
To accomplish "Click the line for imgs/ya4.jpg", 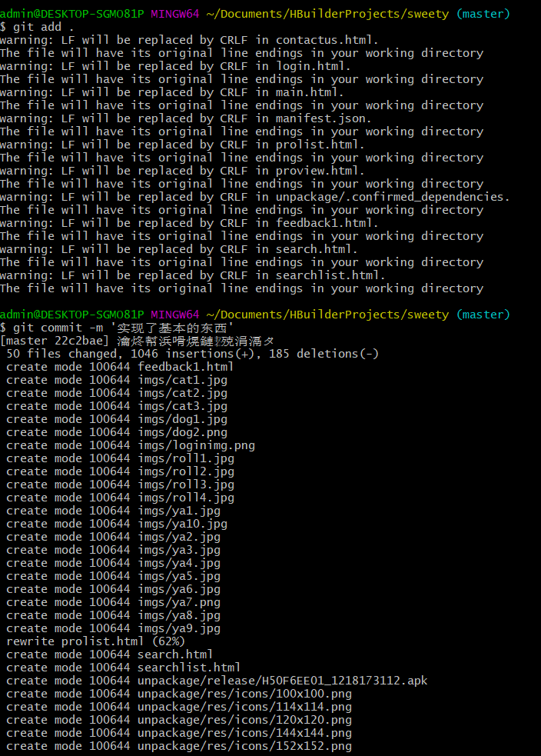I will [x=113, y=563].
